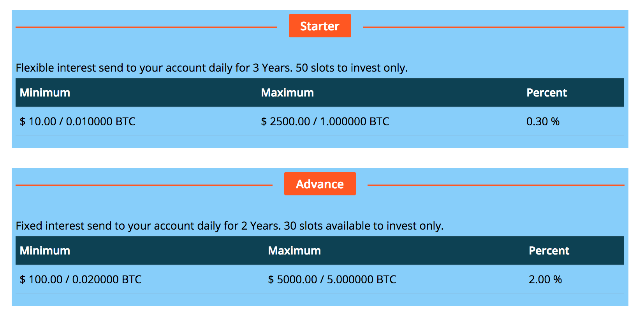
Task: Click the Minimum header in Starter table
Action: pyautogui.click(x=45, y=93)
